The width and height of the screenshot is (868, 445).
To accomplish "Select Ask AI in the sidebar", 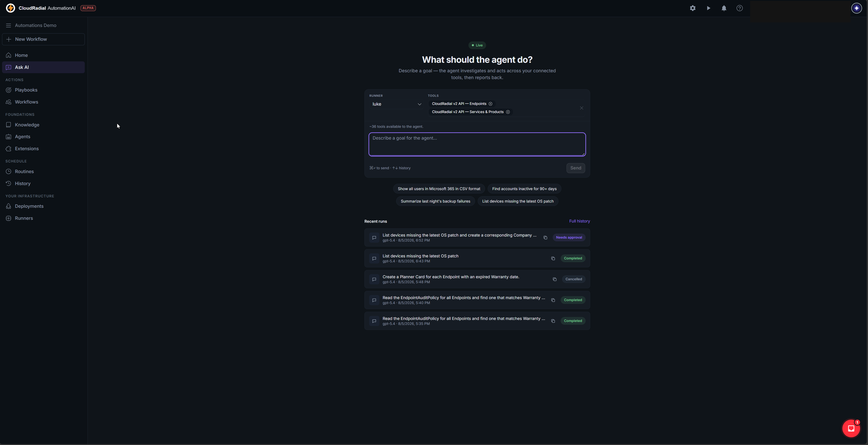I will [43, 67].
